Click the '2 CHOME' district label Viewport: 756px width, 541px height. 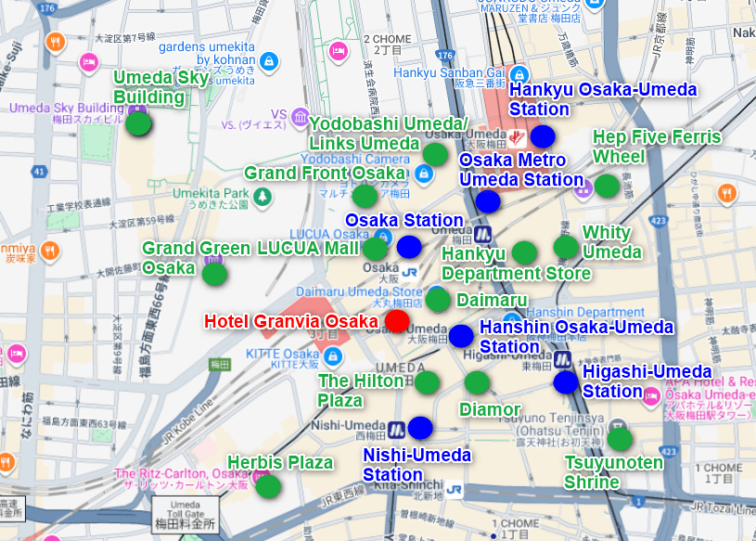[x=388, y=39]
